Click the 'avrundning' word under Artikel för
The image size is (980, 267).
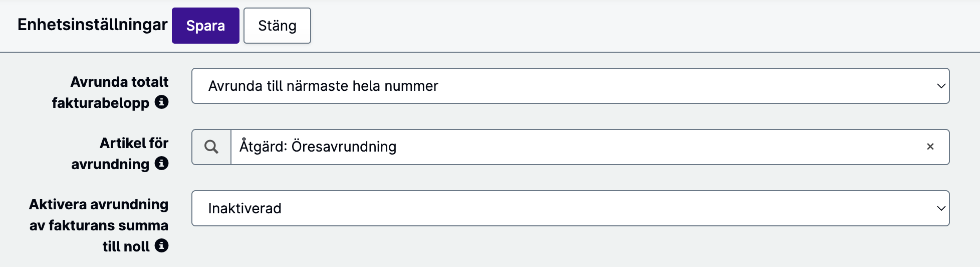click(x=110, y=164)
